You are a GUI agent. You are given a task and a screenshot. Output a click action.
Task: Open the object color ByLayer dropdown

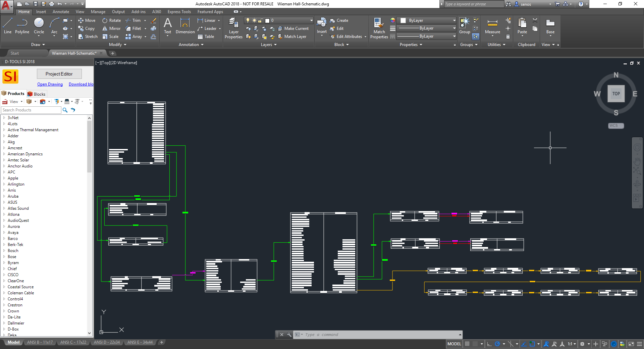[454, 20]
